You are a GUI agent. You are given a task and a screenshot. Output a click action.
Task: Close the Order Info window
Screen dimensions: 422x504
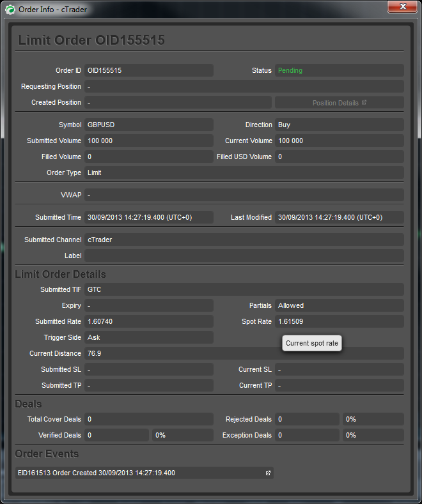pos(403,6)
